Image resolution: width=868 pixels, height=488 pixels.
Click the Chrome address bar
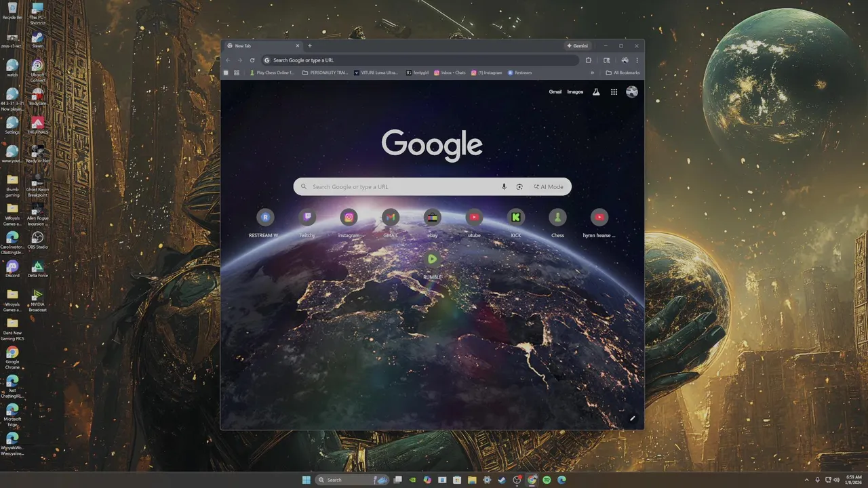(420, 60)
